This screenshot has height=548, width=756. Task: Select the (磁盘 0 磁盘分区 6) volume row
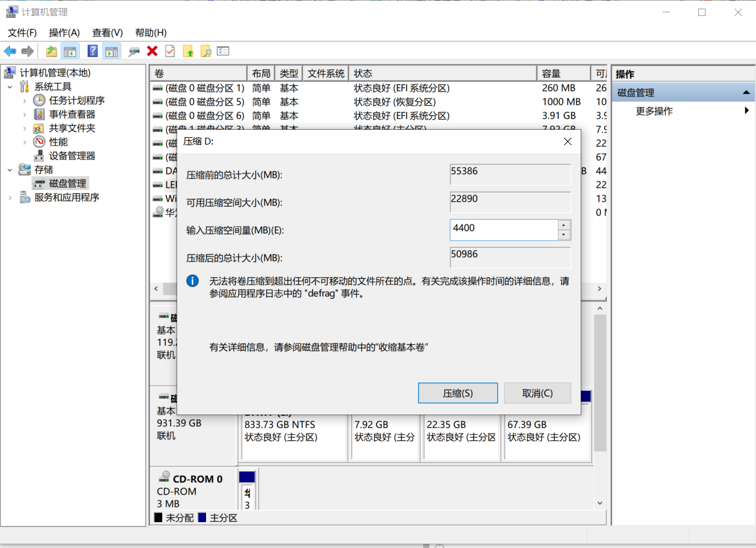click(379, 116)
